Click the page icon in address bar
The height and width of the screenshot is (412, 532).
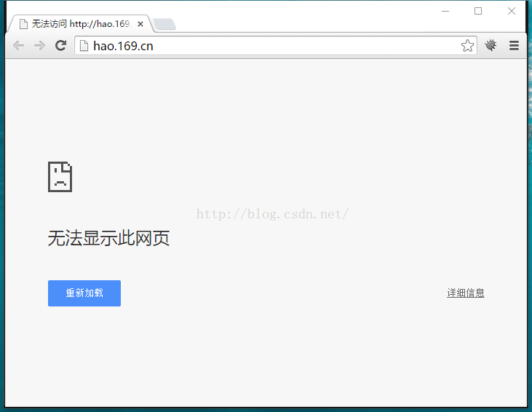tap(84, 45)
